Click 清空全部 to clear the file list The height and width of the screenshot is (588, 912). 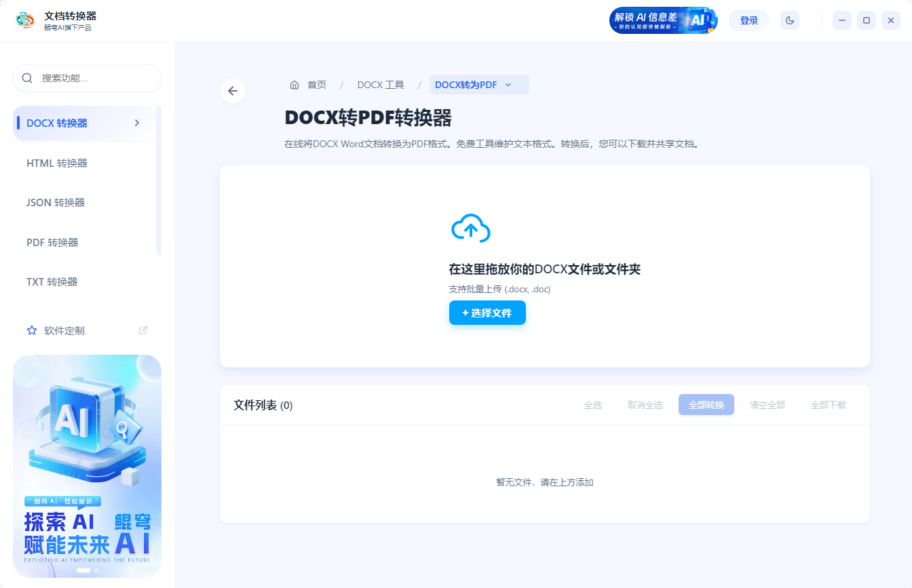tap(767, 404)
